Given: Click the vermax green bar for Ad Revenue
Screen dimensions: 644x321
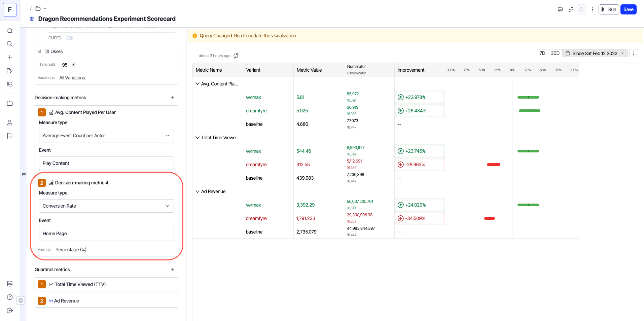Looking at the screenshot, I should pyautogui.click(x=528, y=205).
